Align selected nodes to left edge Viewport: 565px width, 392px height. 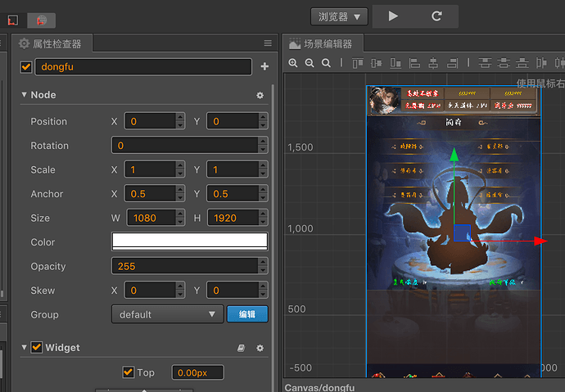tap(414, 63)
